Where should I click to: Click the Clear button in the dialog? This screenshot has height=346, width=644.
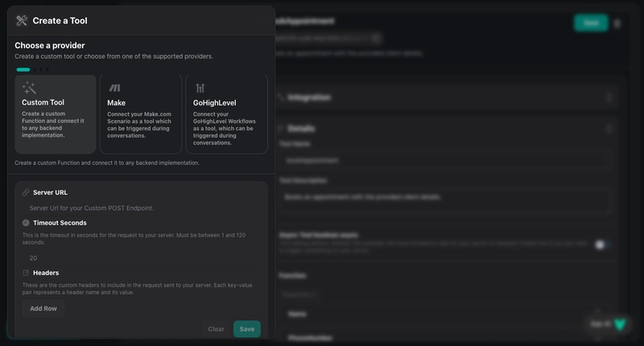(216, 329)
